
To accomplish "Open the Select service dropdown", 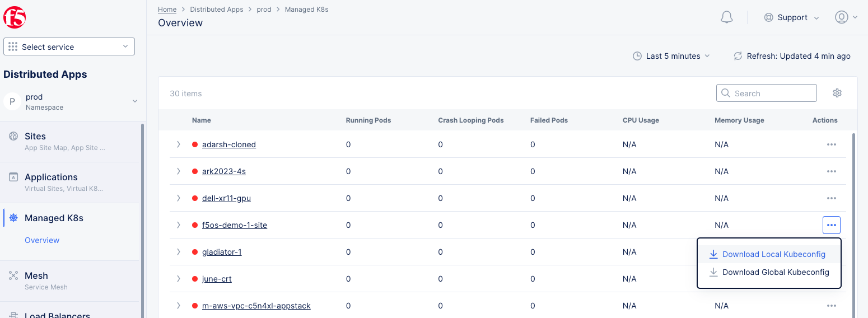I will 69,47.
